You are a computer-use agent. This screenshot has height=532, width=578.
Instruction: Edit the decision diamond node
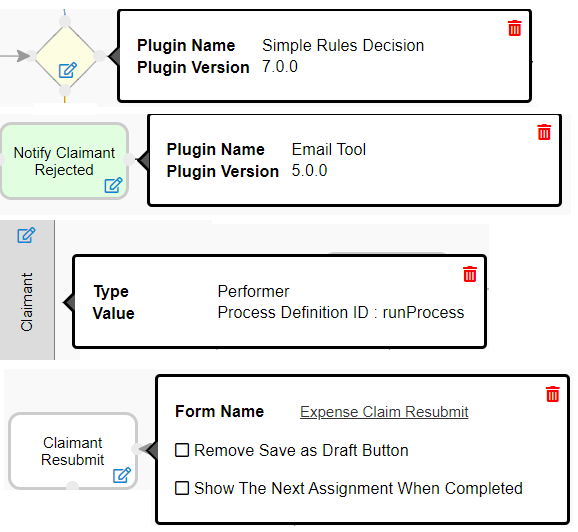point(68,70)
